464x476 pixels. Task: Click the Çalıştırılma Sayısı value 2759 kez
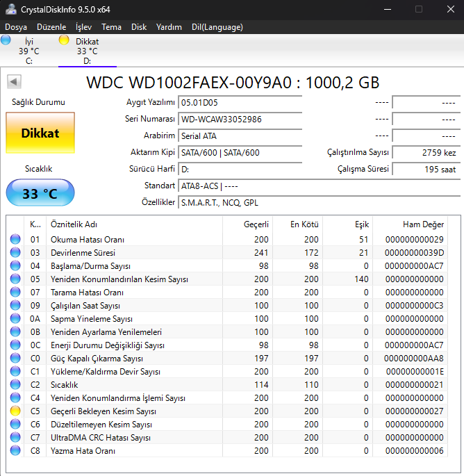(426, 152)
